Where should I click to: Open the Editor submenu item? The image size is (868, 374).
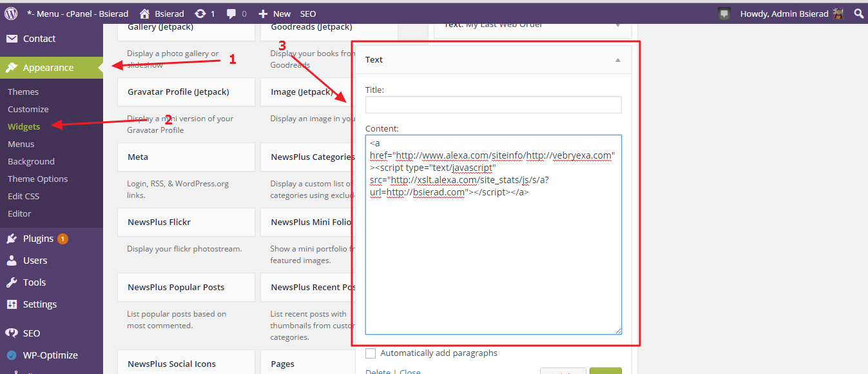coord(19,213)
